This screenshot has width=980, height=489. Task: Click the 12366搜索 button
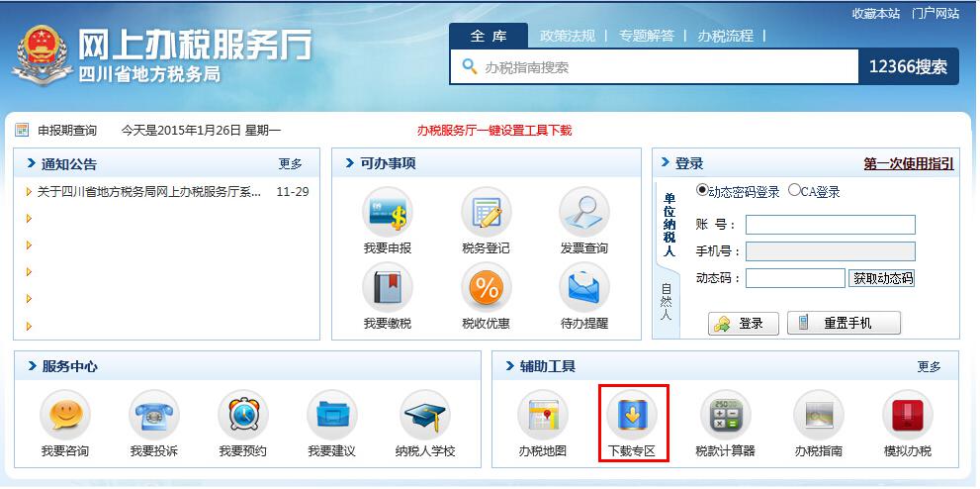coord(908,66)
